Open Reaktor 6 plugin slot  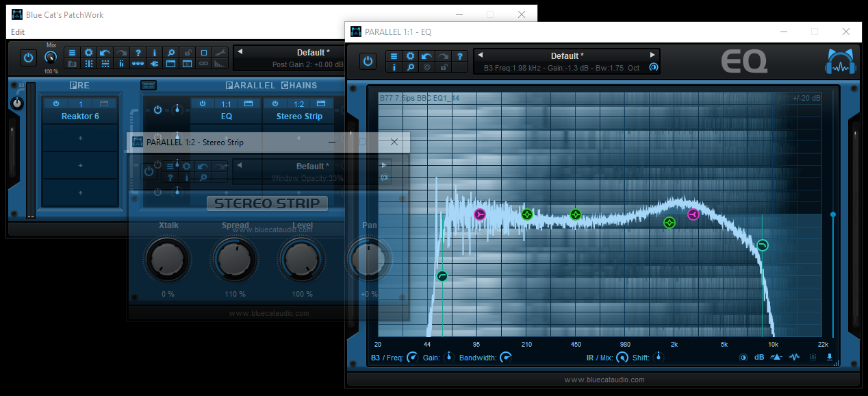81,116
